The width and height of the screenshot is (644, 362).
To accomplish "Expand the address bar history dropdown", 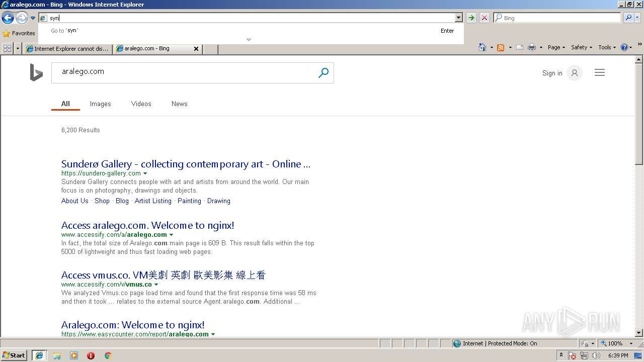I will [458, 18].
